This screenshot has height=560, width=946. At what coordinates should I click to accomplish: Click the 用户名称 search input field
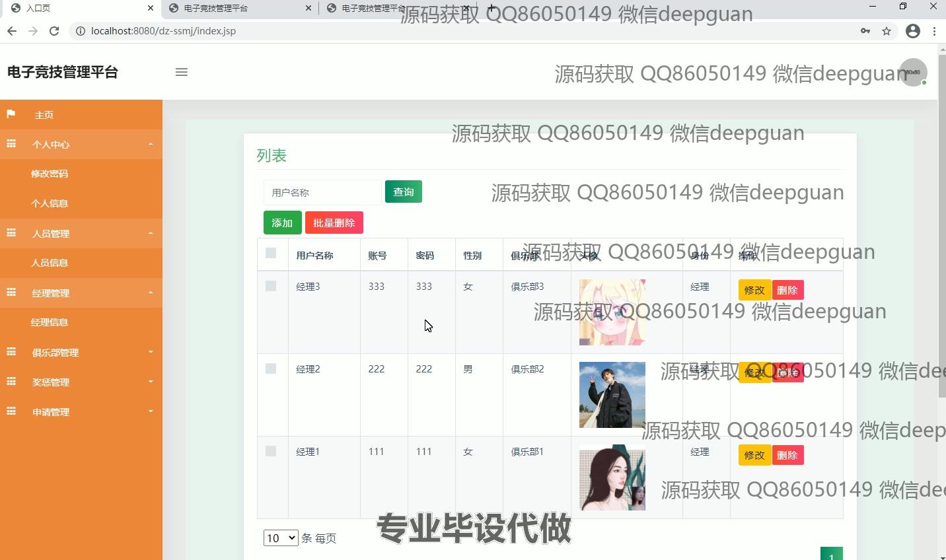click(x=322, y=192)
